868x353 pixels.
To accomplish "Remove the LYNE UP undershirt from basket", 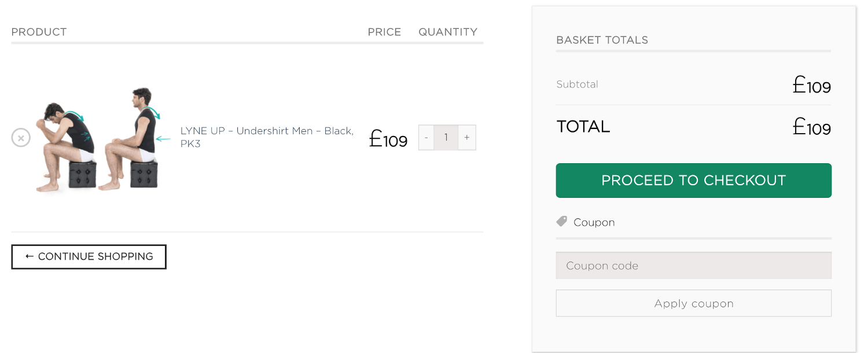I will (x=21, y=138).
